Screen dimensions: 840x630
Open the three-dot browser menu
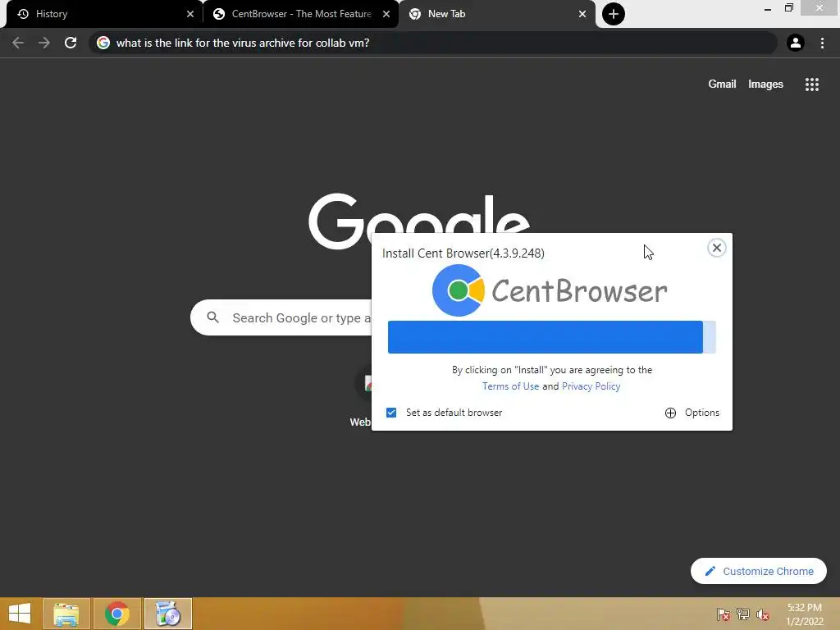[x=822, y=43]
